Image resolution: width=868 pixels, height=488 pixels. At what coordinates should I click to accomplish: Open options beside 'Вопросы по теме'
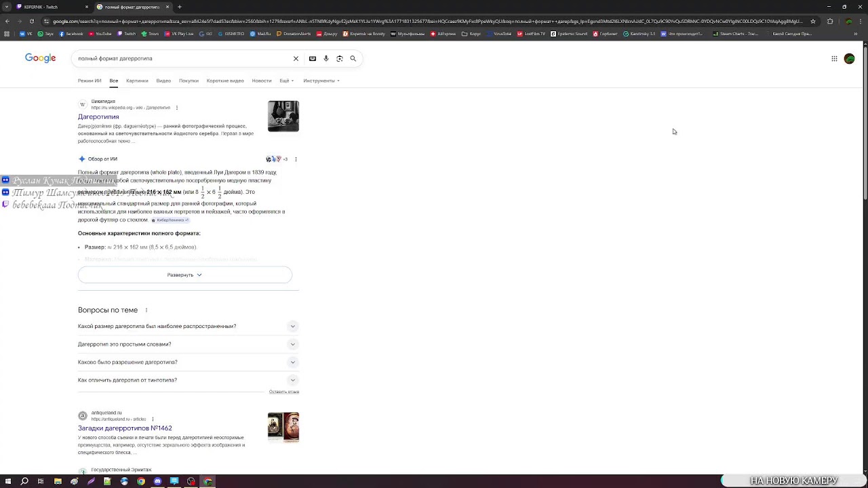pos(146,310)
